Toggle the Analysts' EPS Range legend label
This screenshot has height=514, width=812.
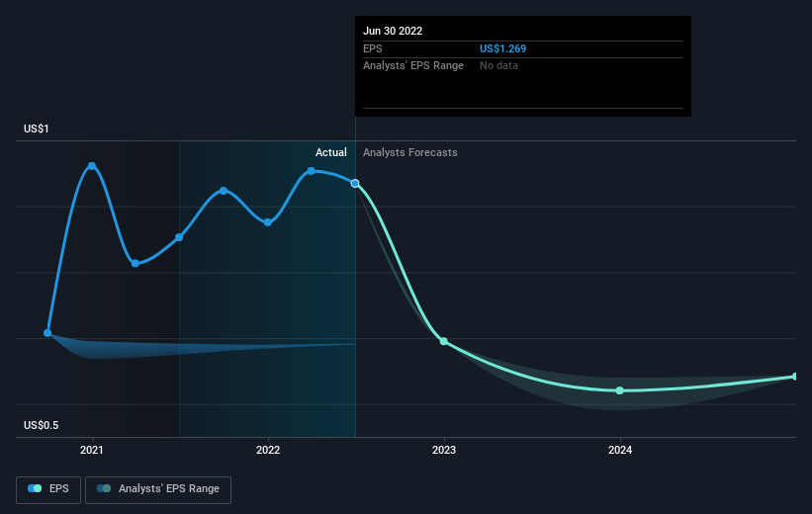[x=168, y=488]
